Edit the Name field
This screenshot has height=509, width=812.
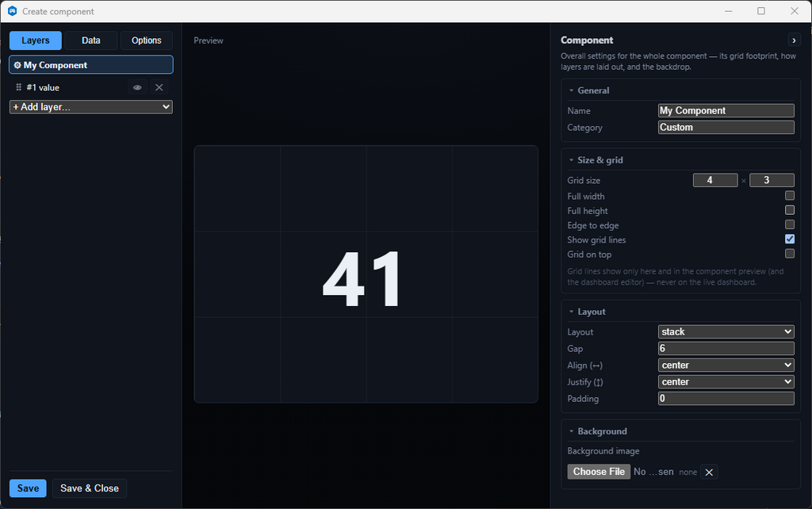pyautogui.click(x=726, y=110)
